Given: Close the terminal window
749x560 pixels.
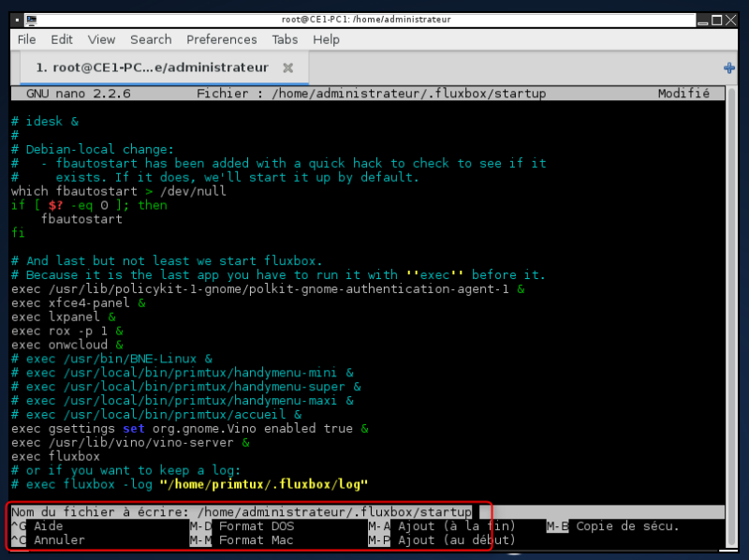Looking at the screenshot, I should tap(731, 20).
